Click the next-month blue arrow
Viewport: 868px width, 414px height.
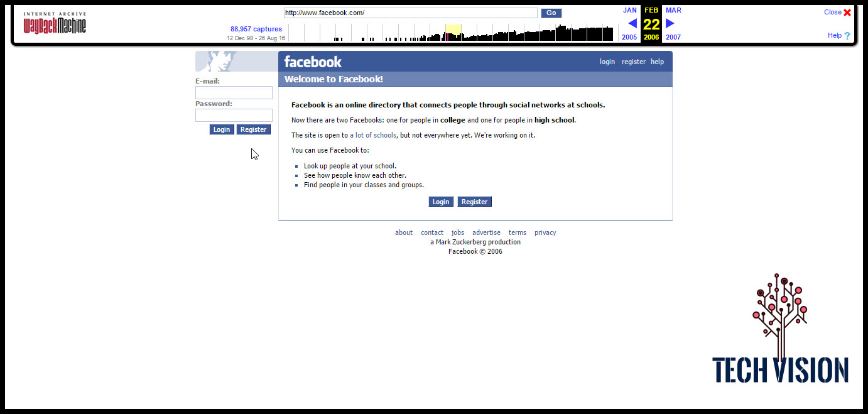tap(670, 23)
